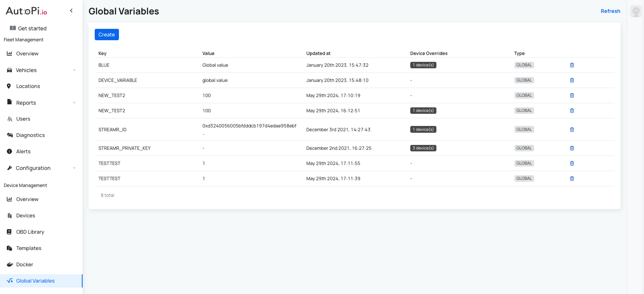Click the Create button
Viewport: 644px width, 294px height.
106,35
